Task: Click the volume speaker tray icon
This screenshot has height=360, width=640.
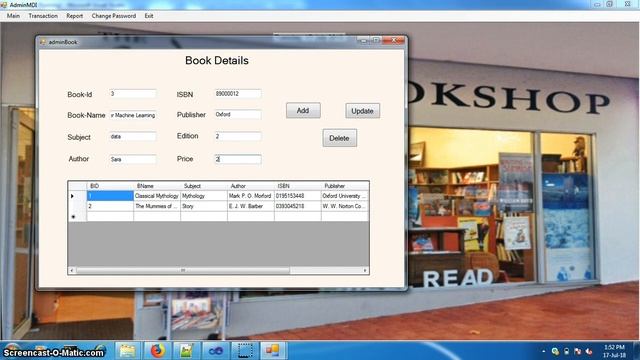Action: 589,351
